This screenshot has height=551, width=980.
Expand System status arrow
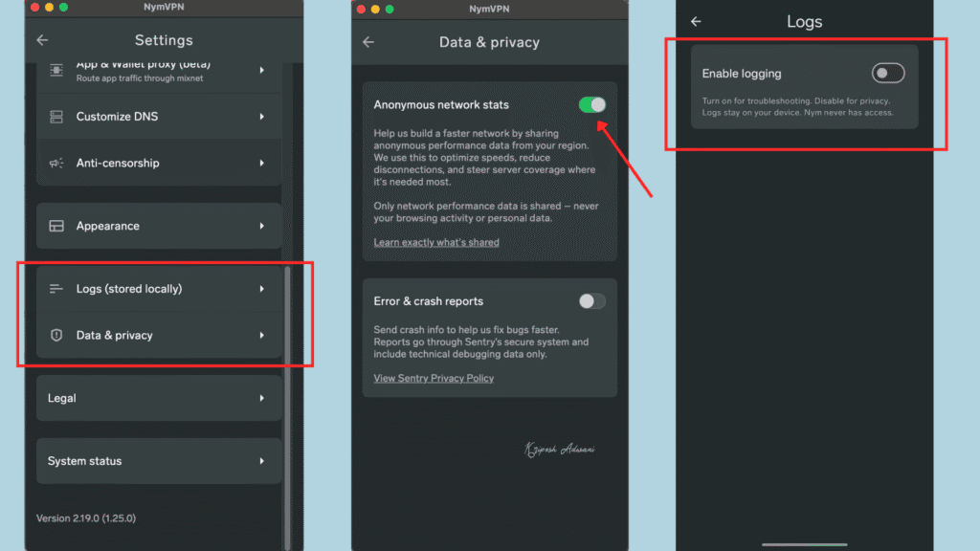click(262, 461)
